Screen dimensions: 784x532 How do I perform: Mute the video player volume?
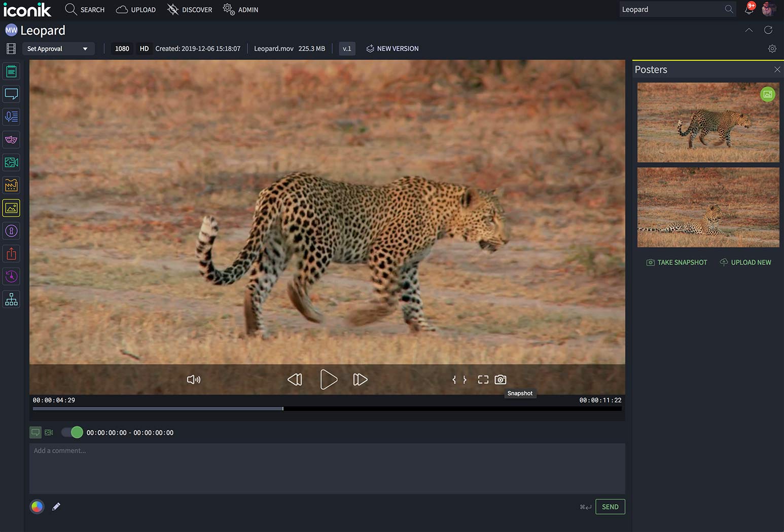(193, 379)
